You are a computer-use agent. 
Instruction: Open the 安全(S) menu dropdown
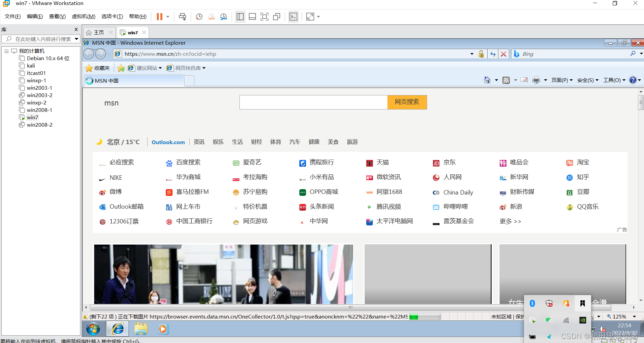[x=588, y=80]
